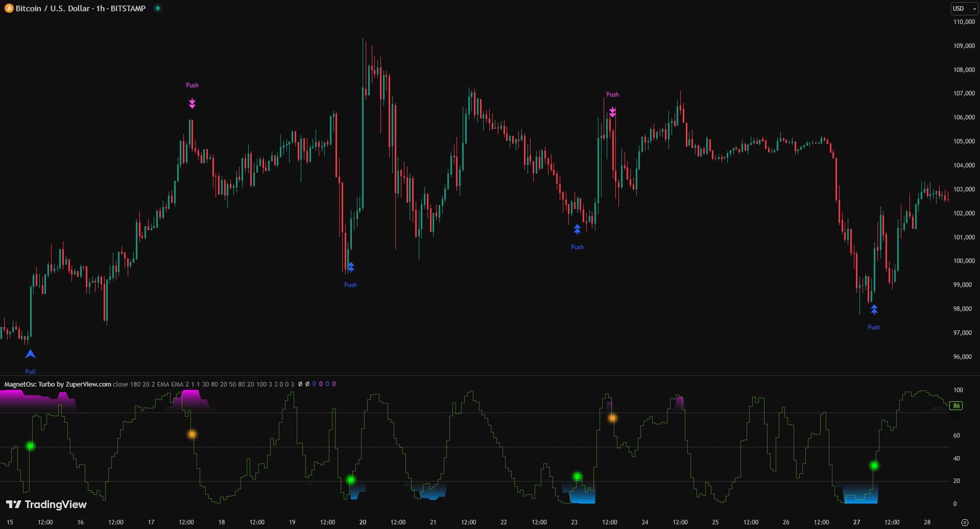Viewport: 980px width, 529px height.
Task: Click the green oscillator dot near the 27th
Action: click(x=874, y=465)
